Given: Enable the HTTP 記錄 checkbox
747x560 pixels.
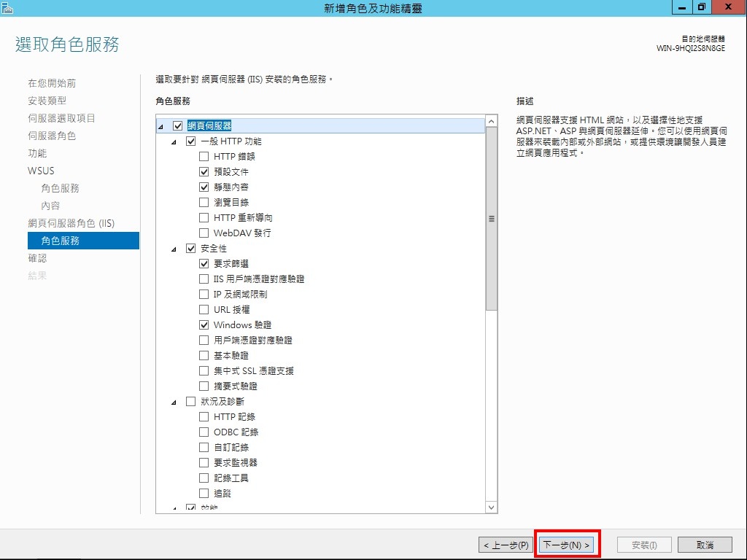Looking at the screenshot, I should (x=204, y=416).
